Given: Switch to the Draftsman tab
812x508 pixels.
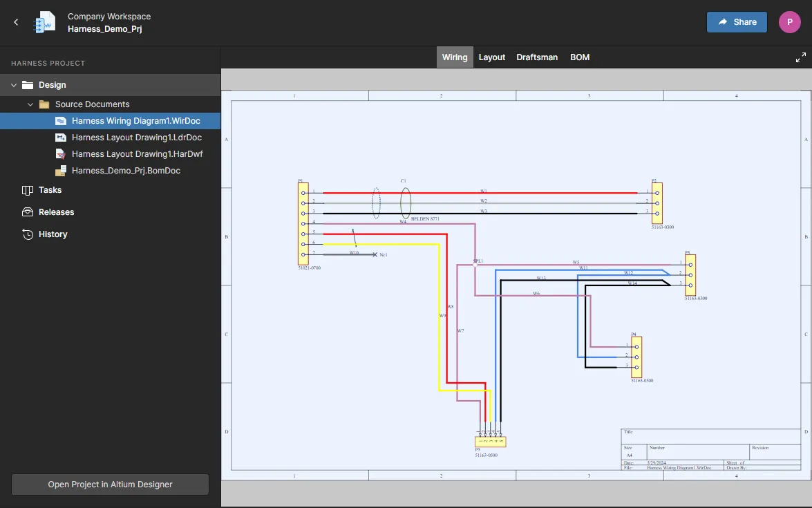Looking at the screenshot, I should click(537, 57).
